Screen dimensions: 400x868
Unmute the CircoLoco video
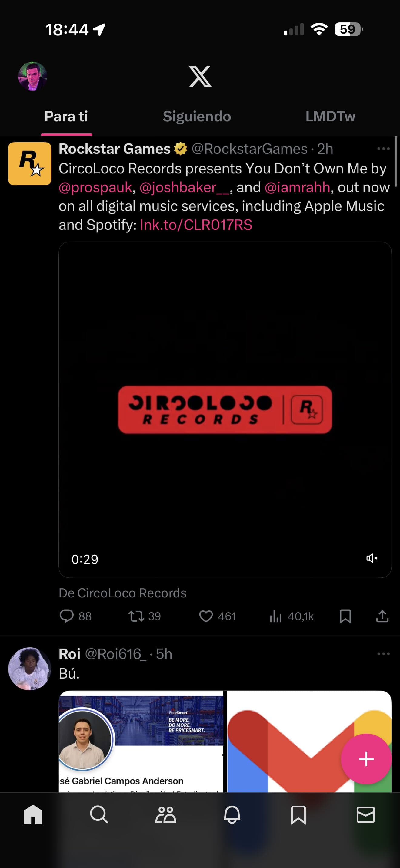coord(372,558)
